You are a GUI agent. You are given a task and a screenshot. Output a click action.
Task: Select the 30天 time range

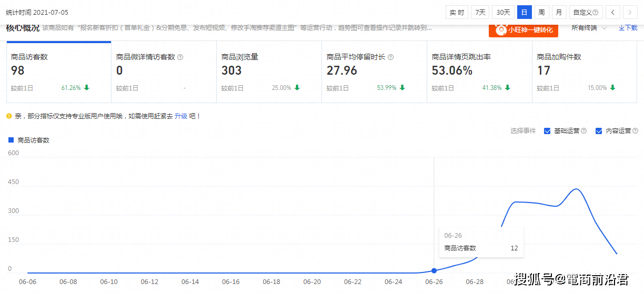(x=503, y=12)
